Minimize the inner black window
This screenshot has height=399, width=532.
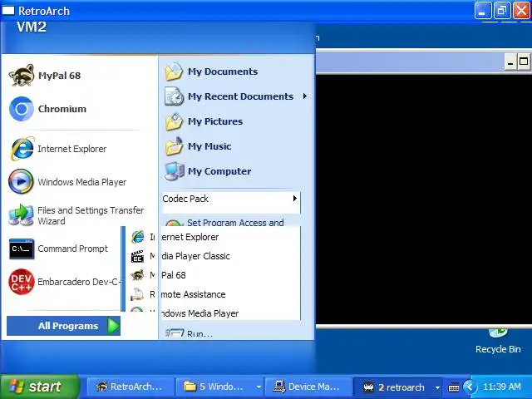click(510, 62)
